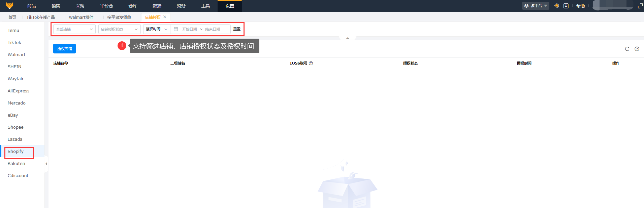The image size is (644, 208).
Task: Toggle fullscreen with the expand icon
Action: (640, 6)
